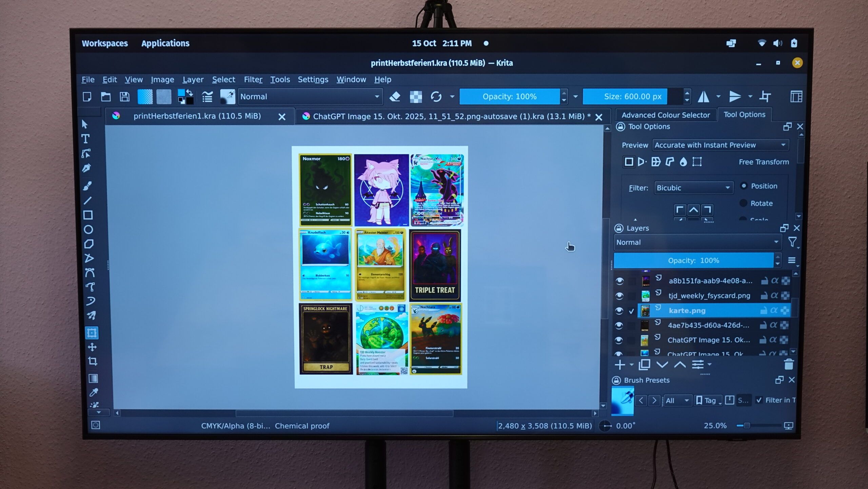Expand the Preview mode dropdown
The width and height of the screenshot is (868, 489).
[720, 145]
